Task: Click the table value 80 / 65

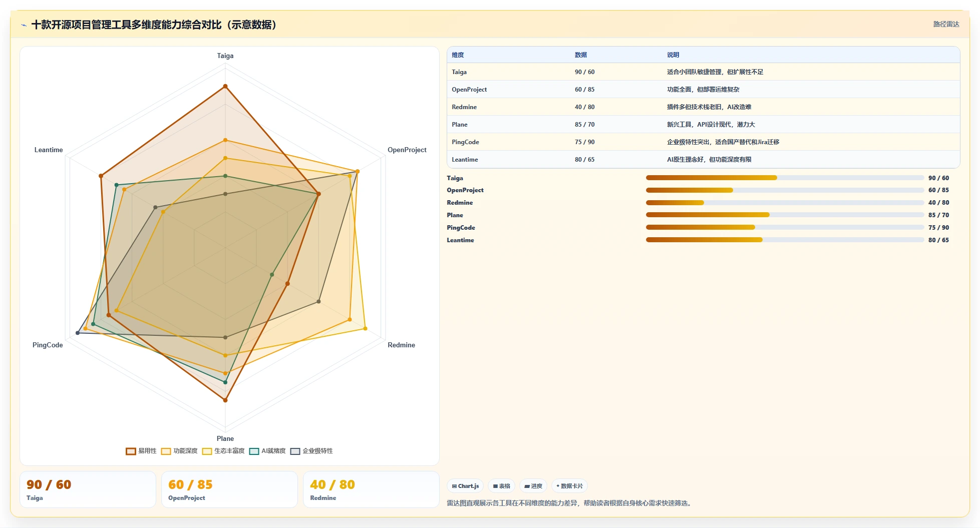Action: click(585, 160)
